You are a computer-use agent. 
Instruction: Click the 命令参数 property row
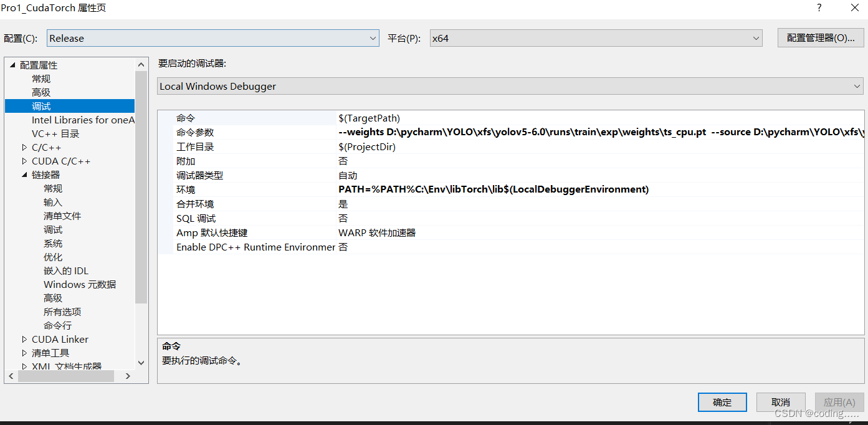tap(249, 131)
